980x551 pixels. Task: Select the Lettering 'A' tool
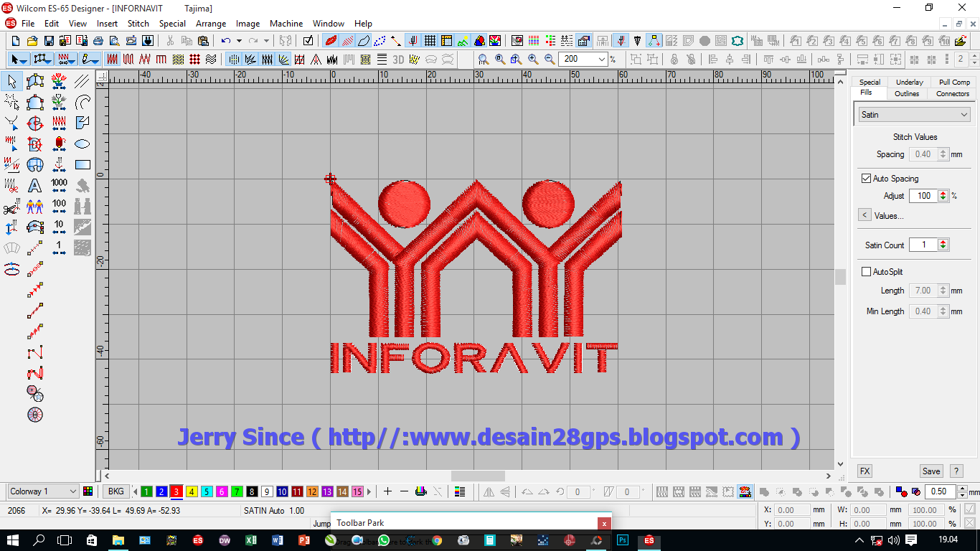pos(34,186)
